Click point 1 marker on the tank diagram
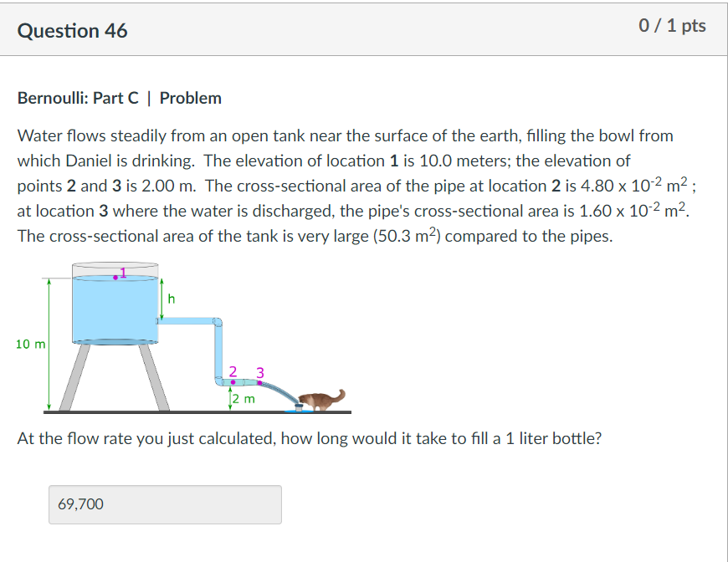Image resolution: width=728 pixels, height=562 pixels. (115, 276)
